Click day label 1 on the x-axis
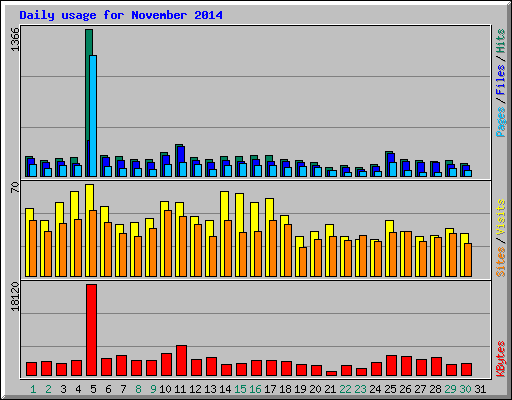512x400 pixels. tap(33, 389)
